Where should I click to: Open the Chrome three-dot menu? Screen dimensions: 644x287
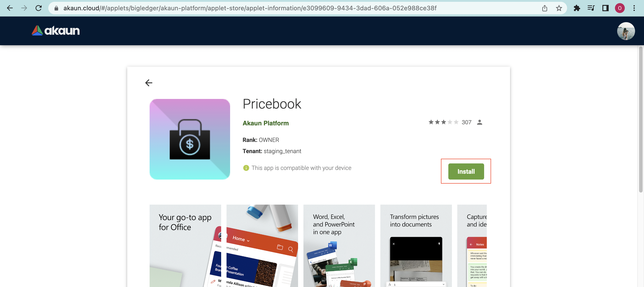coord(634,8)
